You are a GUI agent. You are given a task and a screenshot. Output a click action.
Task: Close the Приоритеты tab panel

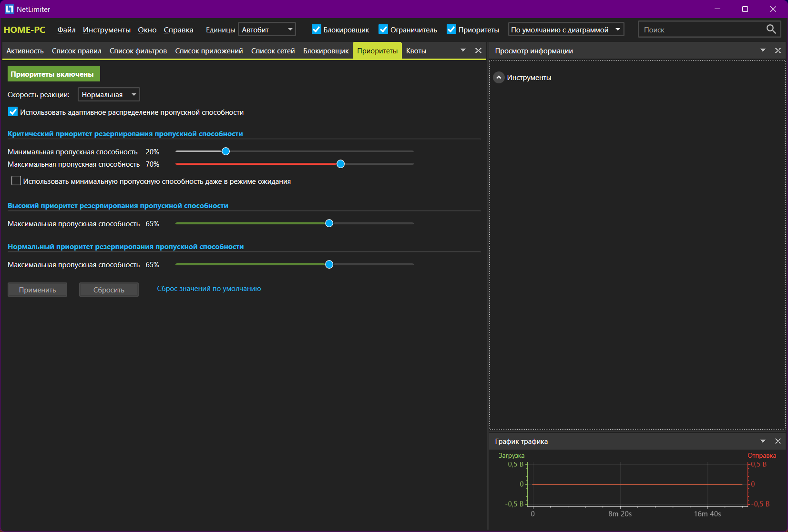tap(479, 50)
